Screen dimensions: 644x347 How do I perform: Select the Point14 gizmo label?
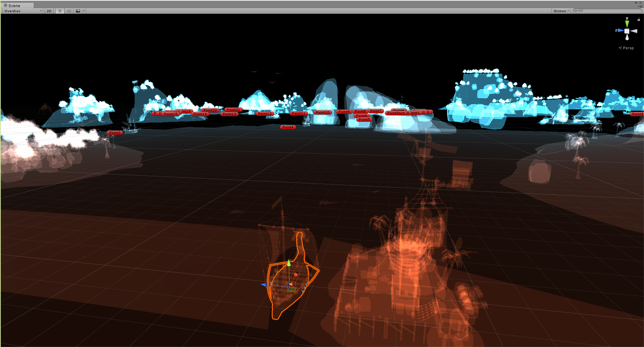pyautogui.click(x=200, y=114)
